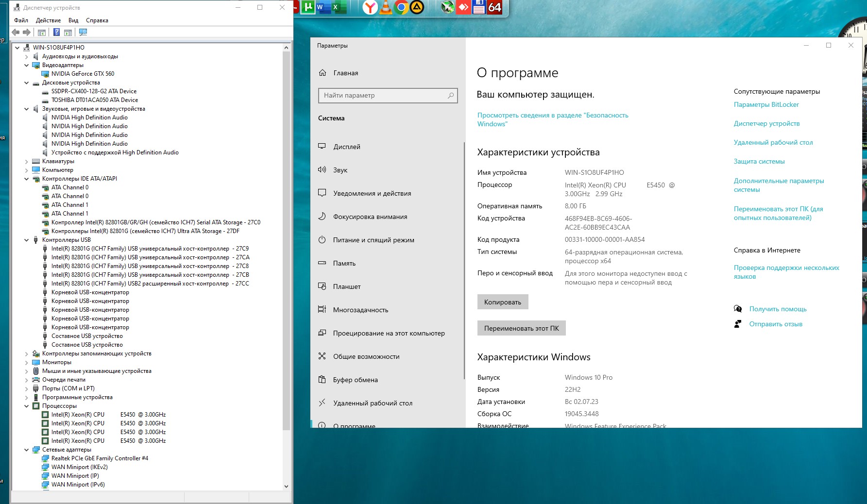Screen dimensions: 867x504
Task: Click the back arrow in Device Manager toolbar
Action: click(x=16, y=33)
